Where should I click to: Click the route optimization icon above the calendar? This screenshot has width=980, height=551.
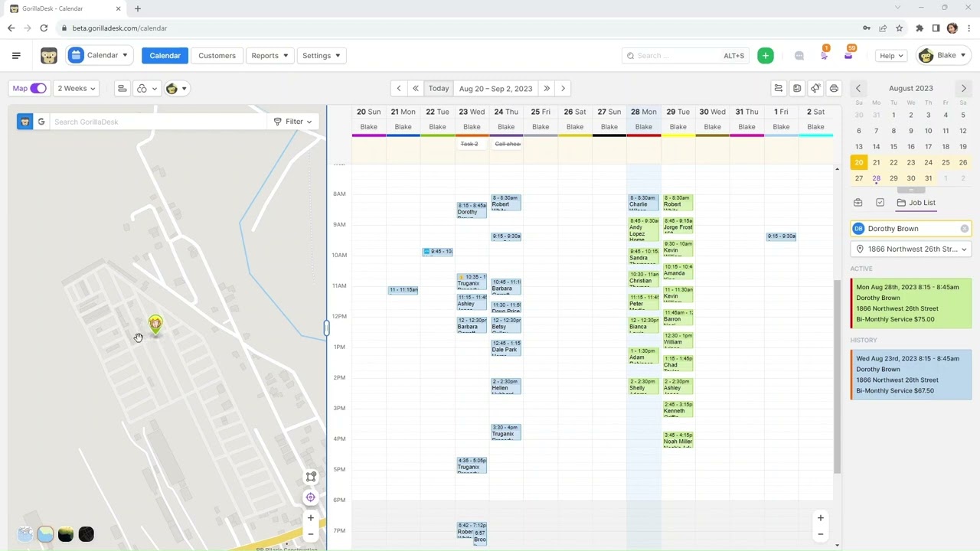point(778,88)
